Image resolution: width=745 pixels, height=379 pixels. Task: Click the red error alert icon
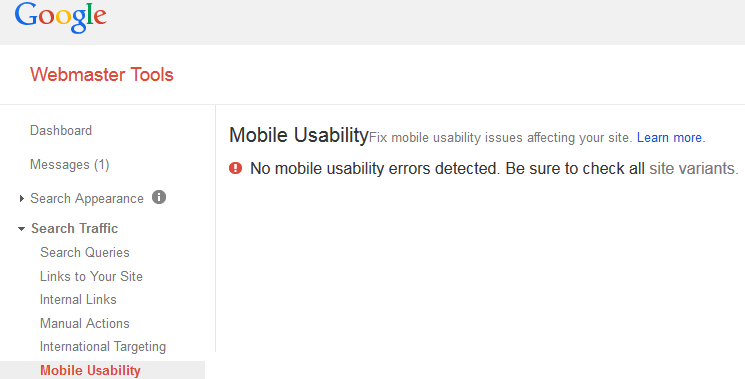pyautogui.click(x=236, y=168)
